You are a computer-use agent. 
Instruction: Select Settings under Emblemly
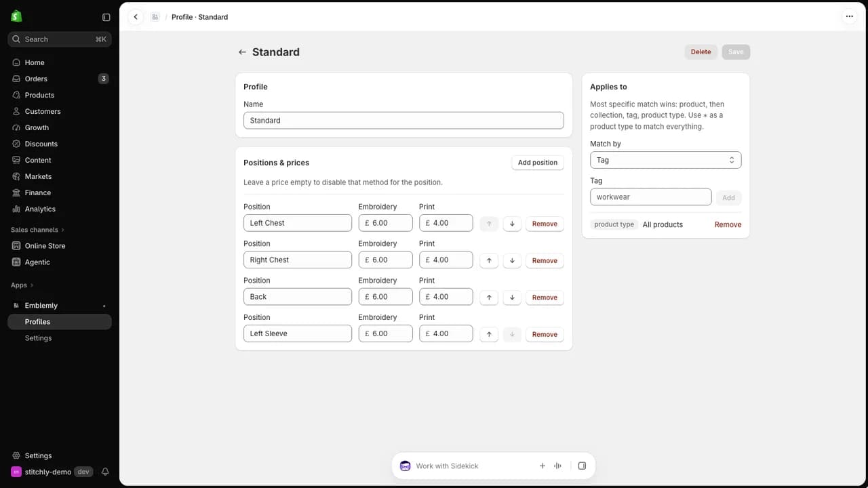(60, 338)
